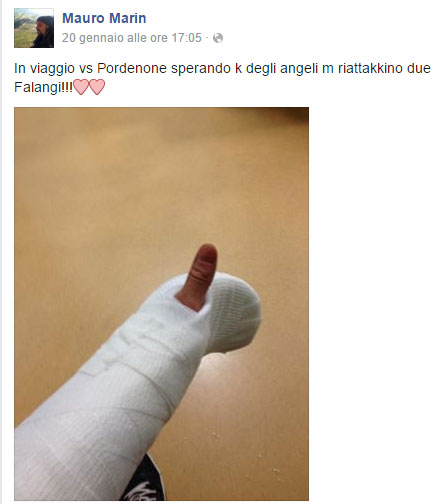This screenshot has height=504, width=448.
Task: Open the bandaged hand photo
Action: point(161,304)
